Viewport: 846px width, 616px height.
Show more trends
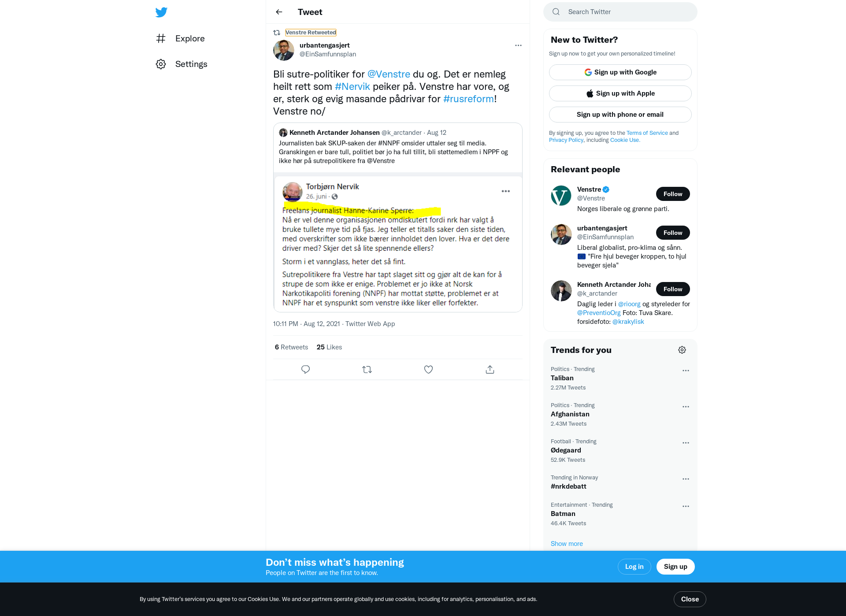tap(567, 544)
